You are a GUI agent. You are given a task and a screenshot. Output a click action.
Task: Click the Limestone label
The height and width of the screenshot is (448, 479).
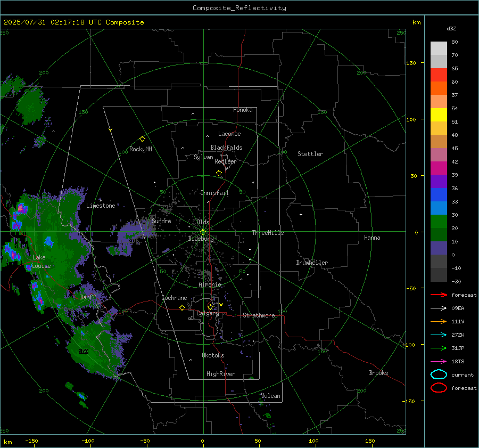pyautogui.click(x=101, y=206)
